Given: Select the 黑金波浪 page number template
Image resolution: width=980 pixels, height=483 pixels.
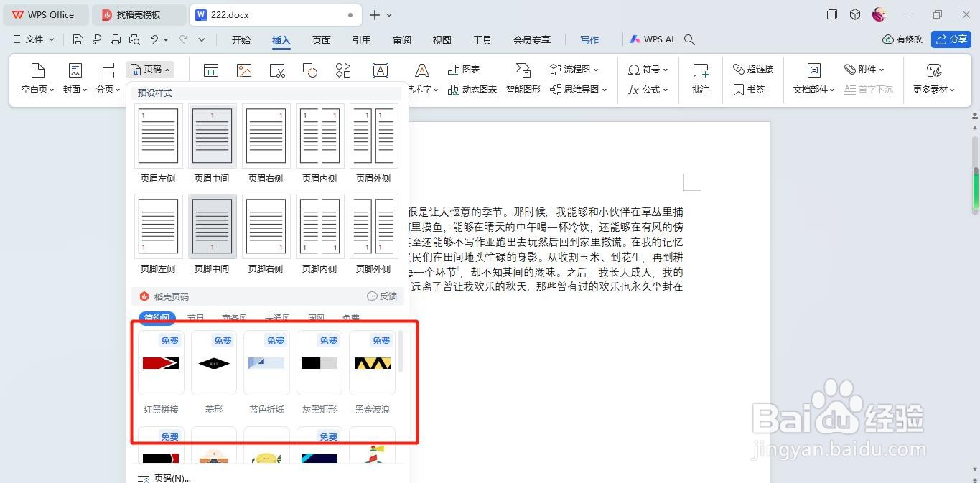Looking at the screenshot, I should coord(372,363).
